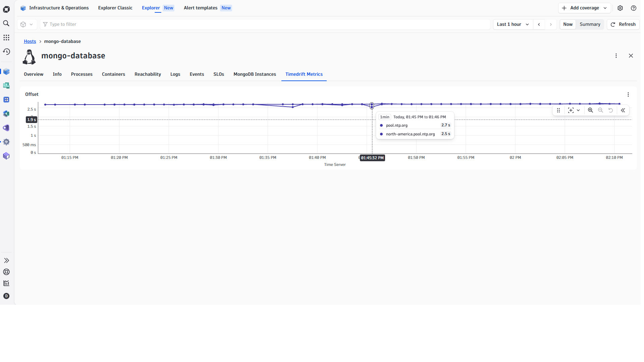Open the Last 1 hour timeframe dropdown
This screenshot has width=644, height=362.
coord(513,24)
